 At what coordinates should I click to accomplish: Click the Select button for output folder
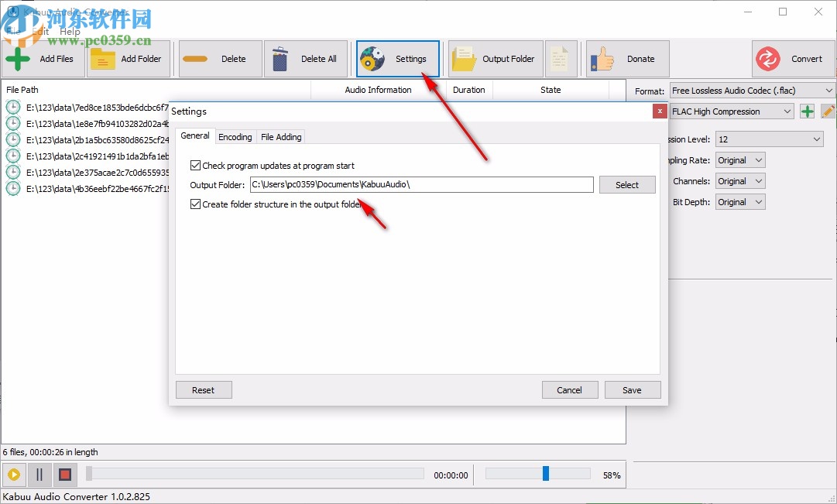(627, 185)
